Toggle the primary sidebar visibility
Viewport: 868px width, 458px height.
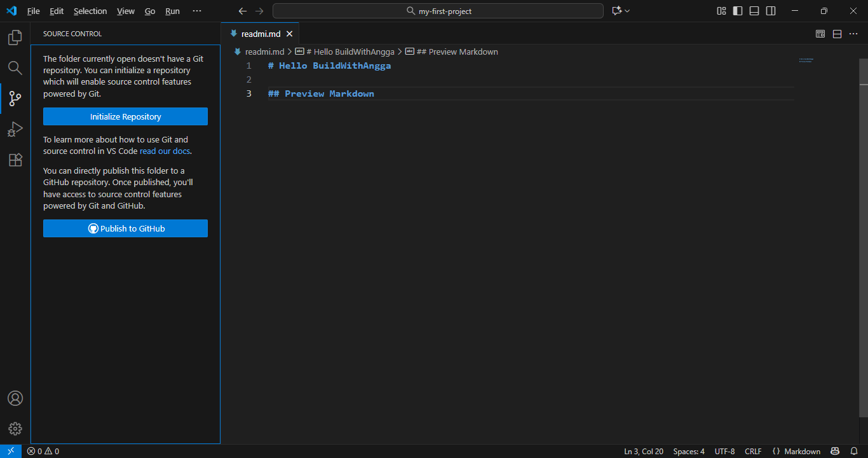[738, 11]
